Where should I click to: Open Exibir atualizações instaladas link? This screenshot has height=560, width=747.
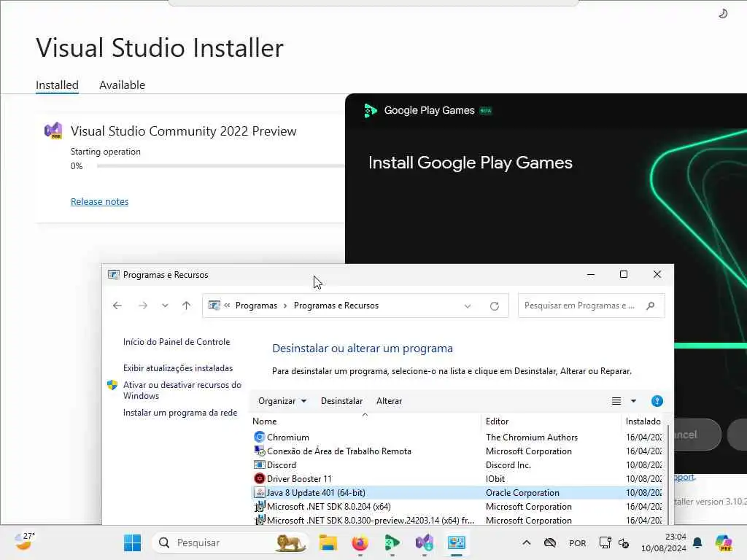[178, 368]
